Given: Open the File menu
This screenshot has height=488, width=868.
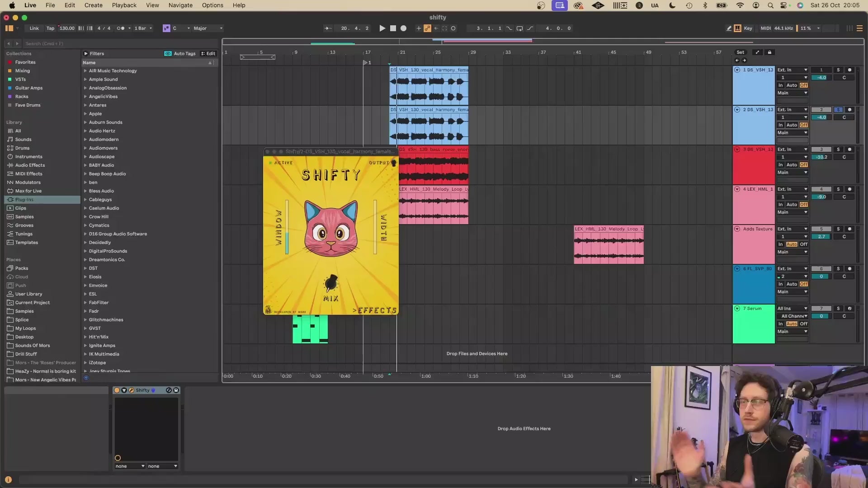Looking at the screenshot, I should coord(50,5).
